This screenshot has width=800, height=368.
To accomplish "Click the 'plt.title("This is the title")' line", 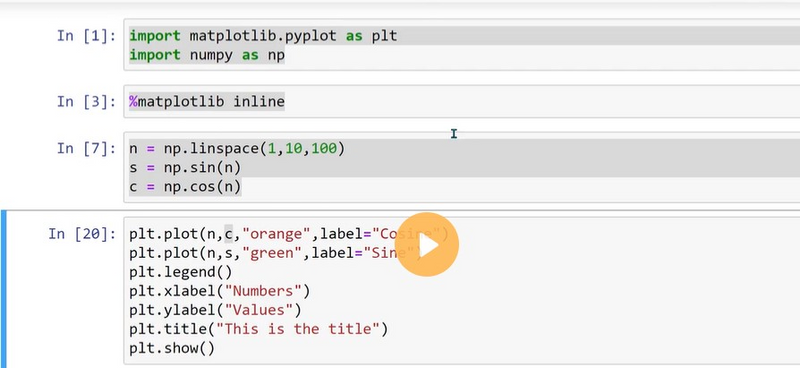I will [x=258, y=329].
